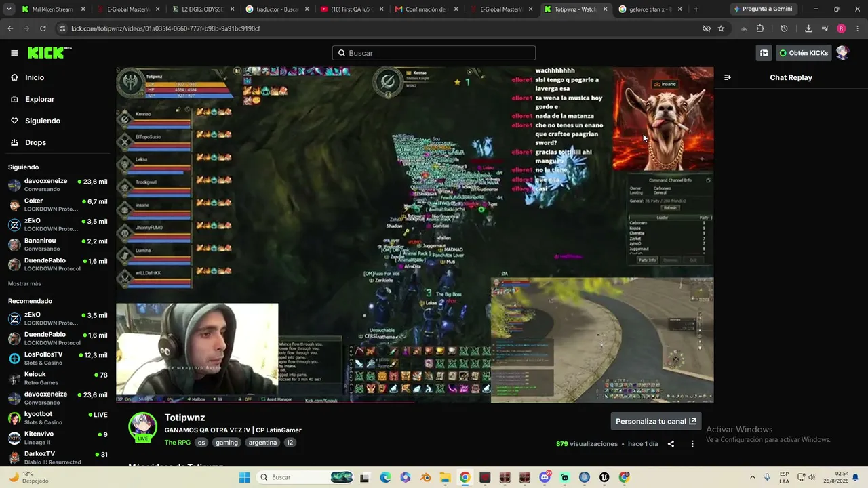Open the Windows Start menu
868x488 pixels.
click(245, 477)
